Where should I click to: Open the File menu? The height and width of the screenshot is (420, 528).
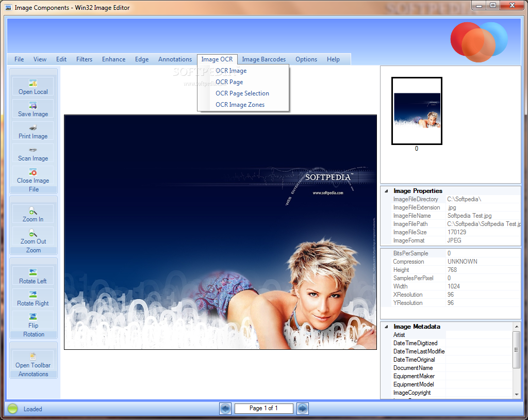pyautogui.click(x=19, y=59)
